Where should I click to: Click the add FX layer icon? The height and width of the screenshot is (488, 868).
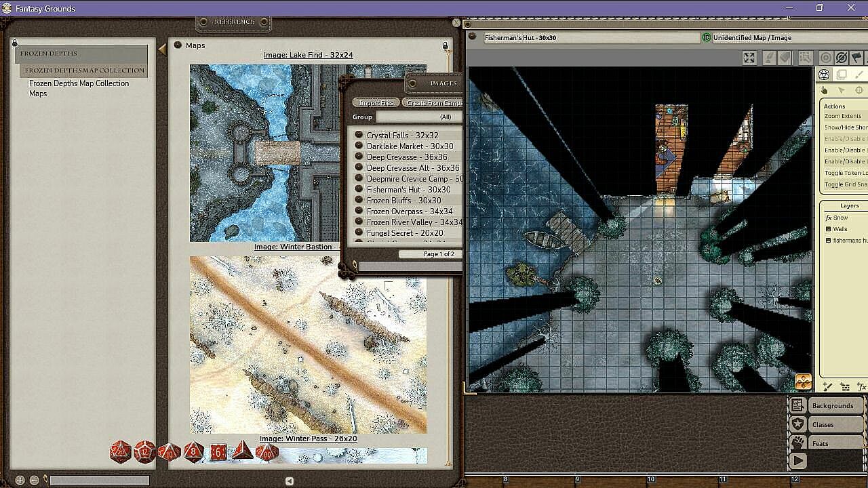[x=861, y=386]
